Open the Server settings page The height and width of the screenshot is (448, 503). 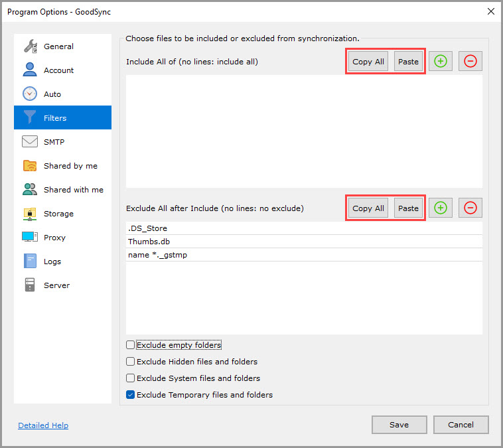62,285
